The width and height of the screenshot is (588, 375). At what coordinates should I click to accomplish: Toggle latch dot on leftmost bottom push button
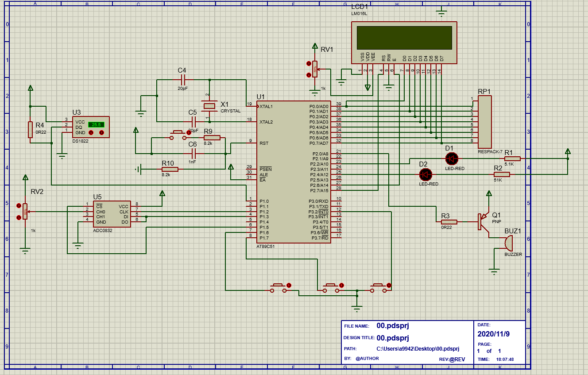tap(289, 285)
